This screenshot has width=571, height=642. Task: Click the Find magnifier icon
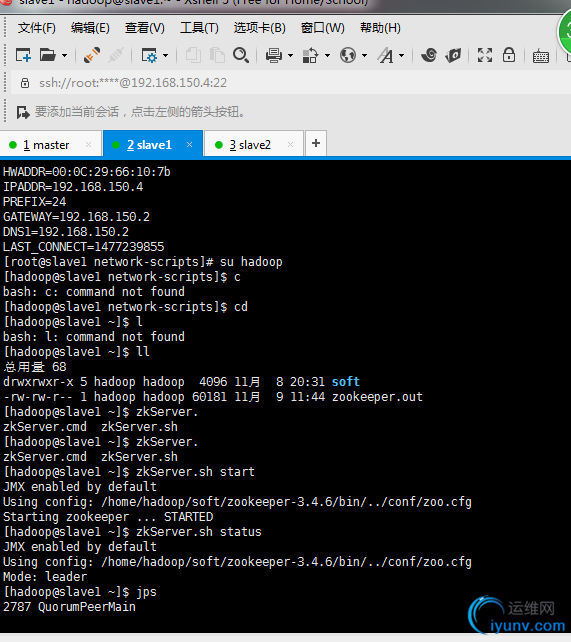[x=241, y=55]
